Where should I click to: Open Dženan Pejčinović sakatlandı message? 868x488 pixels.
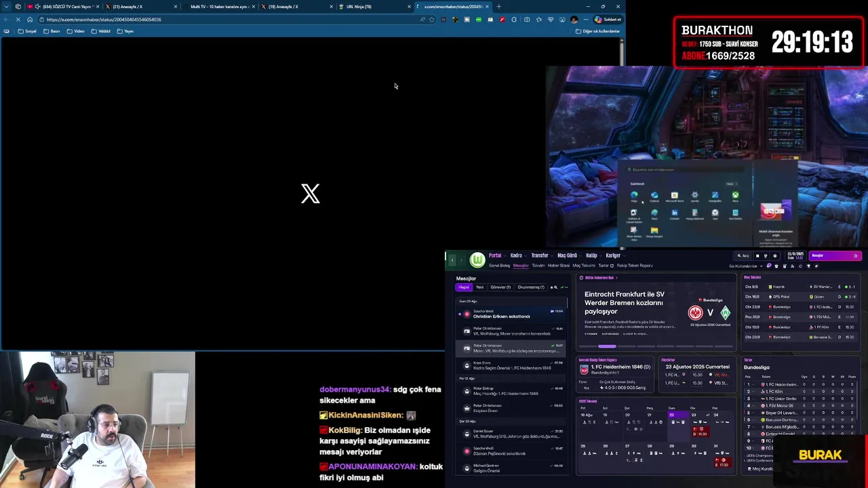click(x=511, y=451)
